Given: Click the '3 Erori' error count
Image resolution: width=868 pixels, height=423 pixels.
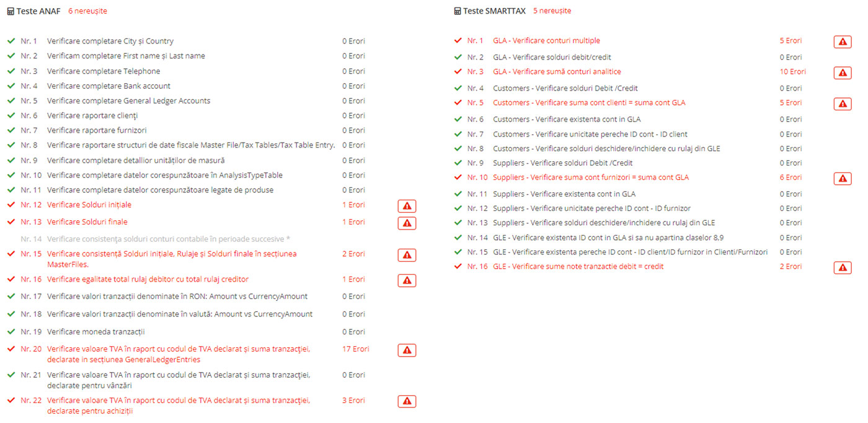Looking at the screenshot, I should 353,400.
